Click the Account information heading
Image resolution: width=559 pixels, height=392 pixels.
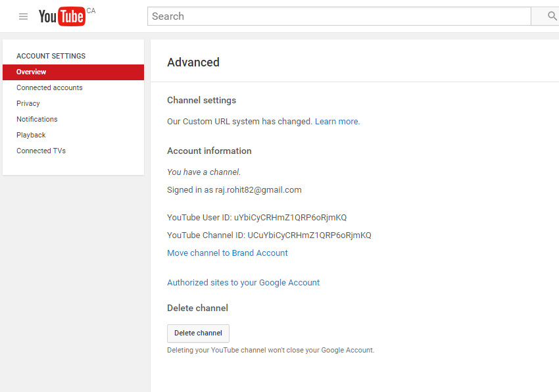pyautogui.click(x=209, y=151)
